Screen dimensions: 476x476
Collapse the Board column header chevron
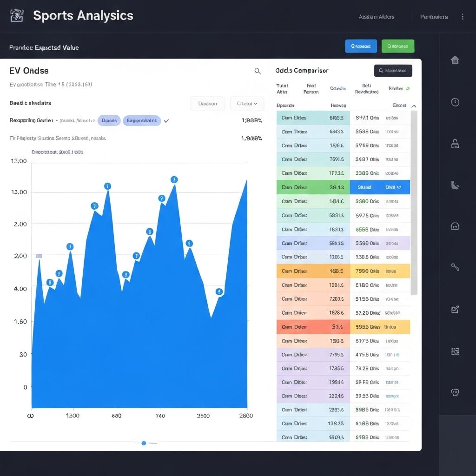(x=414, y=106)
